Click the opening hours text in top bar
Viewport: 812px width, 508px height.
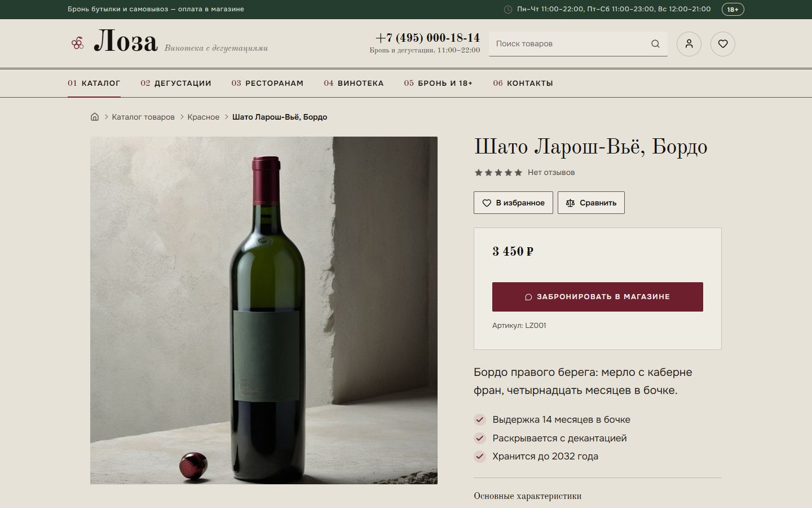click(614, 9)
